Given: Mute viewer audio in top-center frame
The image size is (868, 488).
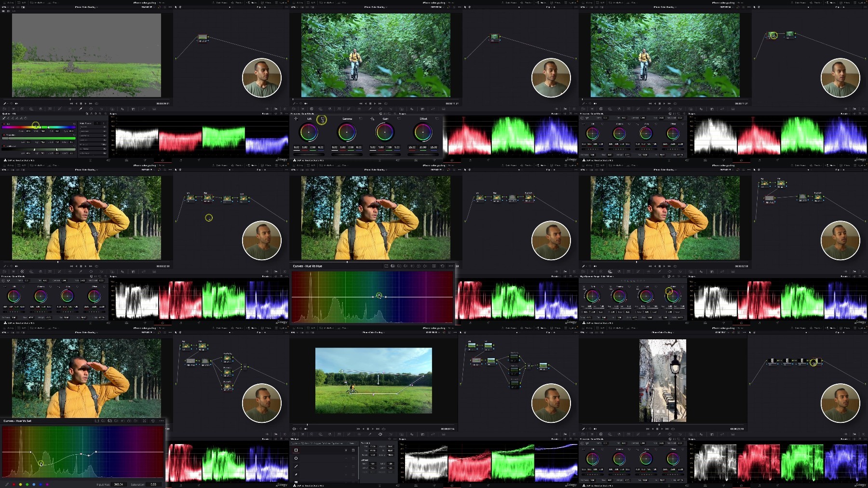Looking at the screenshot, I should point(306,103).
